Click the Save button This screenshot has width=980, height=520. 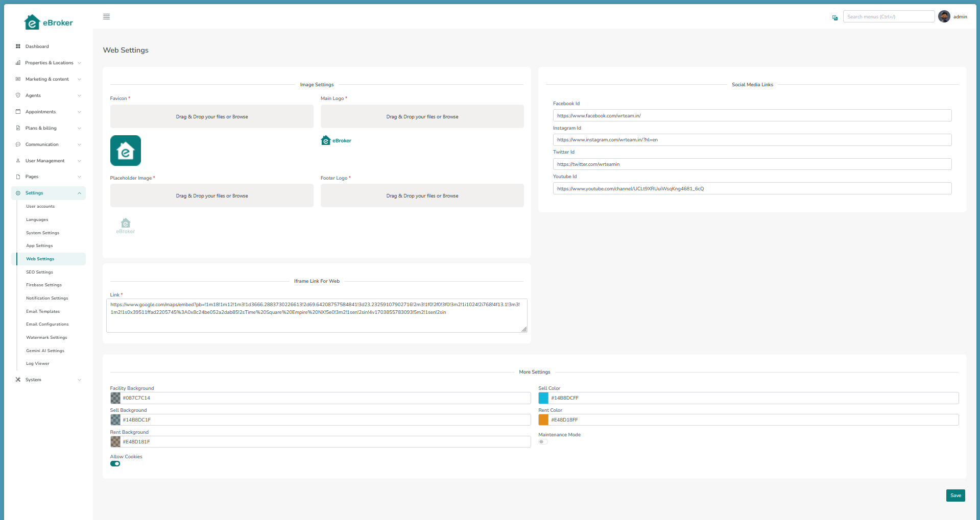[955, 495]
